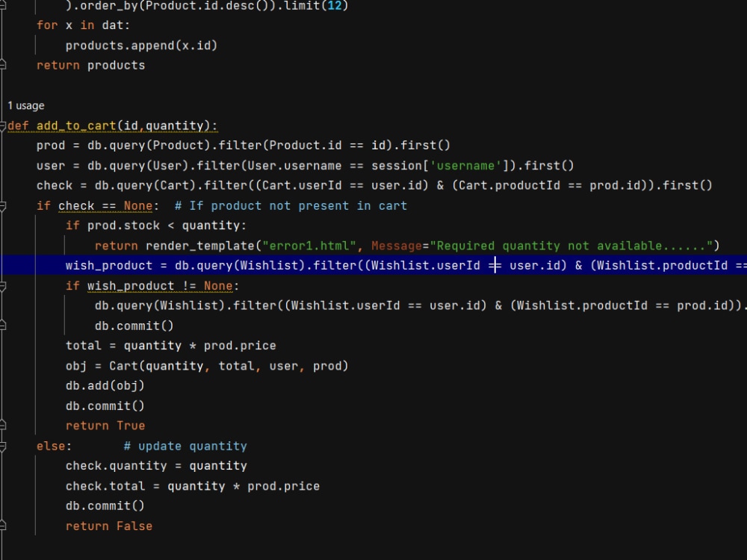Click the "check = db.query(Cart)" assignment line
Image resolution: width=747 pixels, height=560 pixels.
coord(374,186)
